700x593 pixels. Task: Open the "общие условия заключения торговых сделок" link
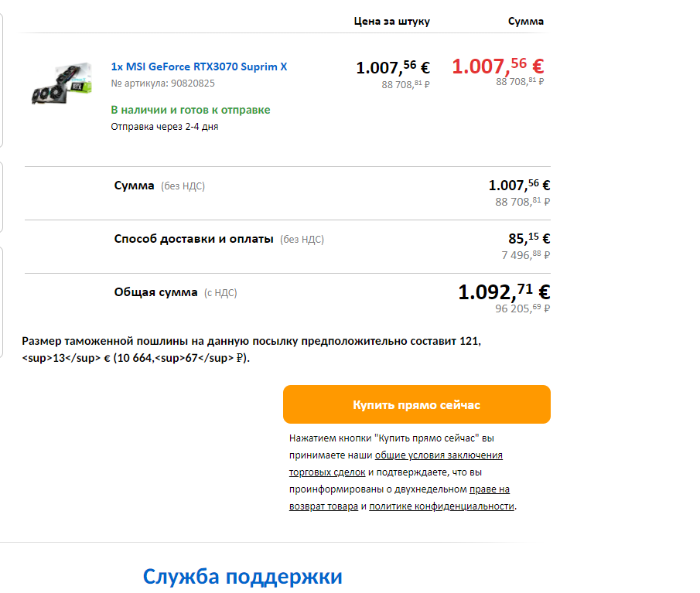[x=439, y=455]
